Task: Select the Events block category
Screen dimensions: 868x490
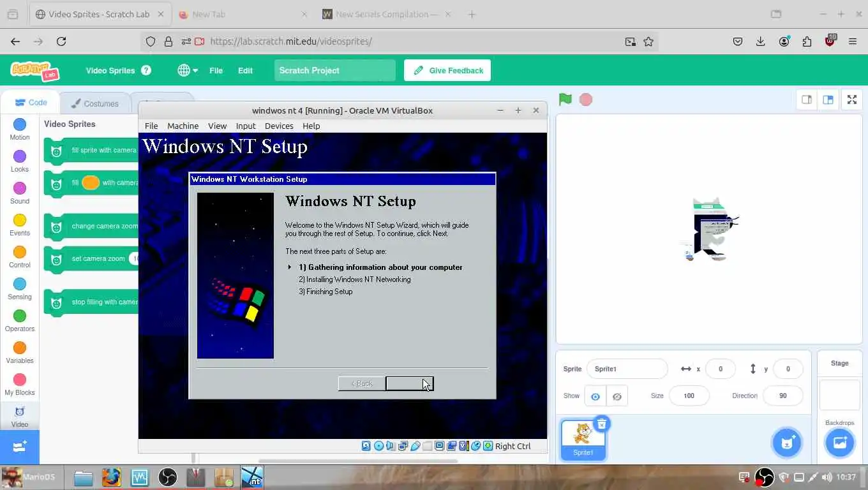Action: tap(20, 225)
